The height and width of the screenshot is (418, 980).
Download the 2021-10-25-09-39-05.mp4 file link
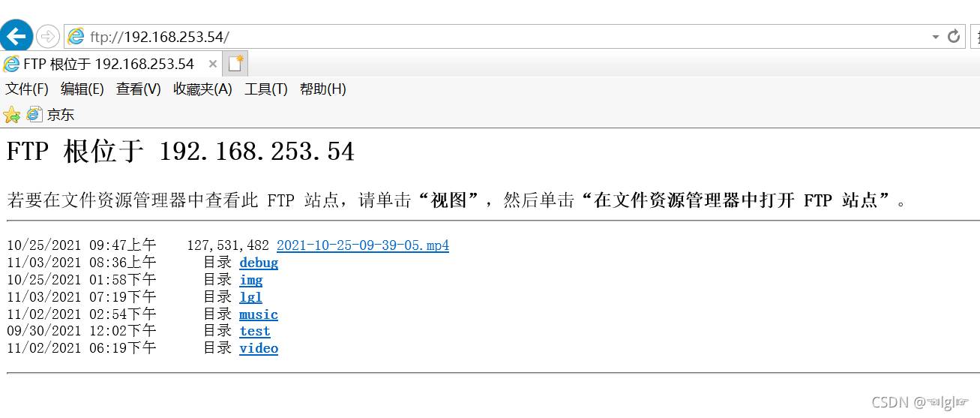(363, 245)
